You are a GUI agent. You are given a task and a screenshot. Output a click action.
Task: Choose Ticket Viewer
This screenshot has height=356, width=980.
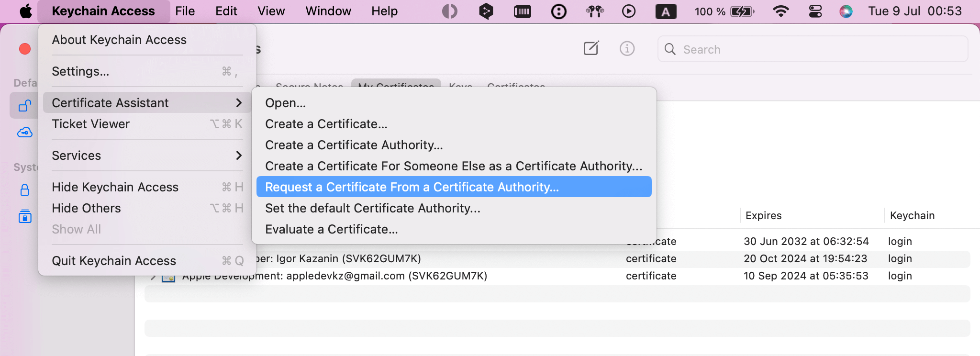[147, 124]
